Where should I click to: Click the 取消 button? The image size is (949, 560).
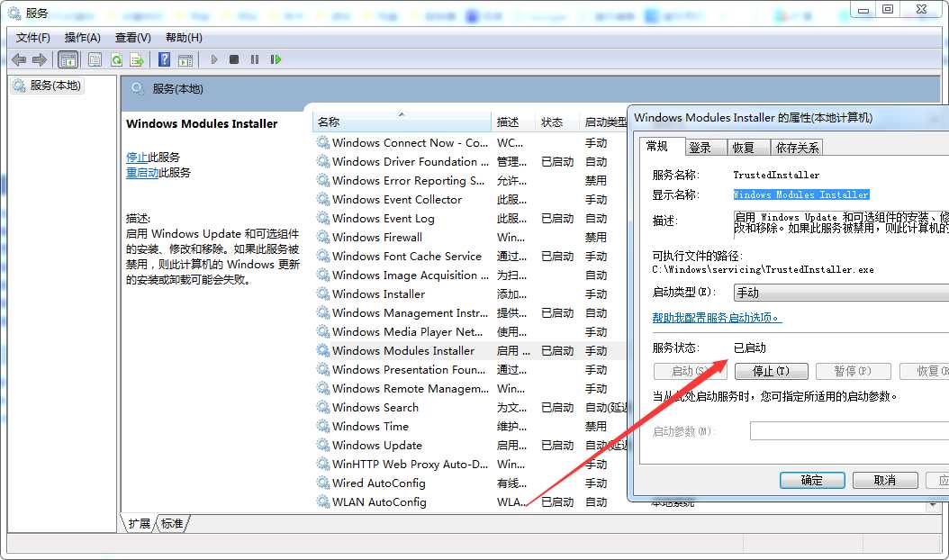pos(885,480)
